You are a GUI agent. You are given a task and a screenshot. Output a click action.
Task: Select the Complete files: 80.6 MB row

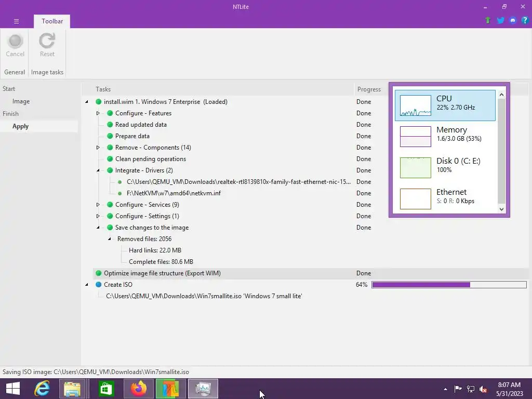click(161, 262)
